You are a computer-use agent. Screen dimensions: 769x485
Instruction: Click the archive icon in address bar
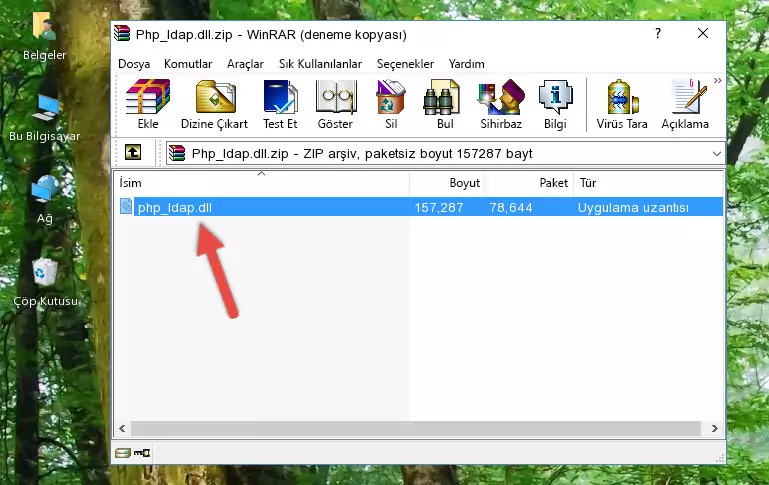point(177,153)
